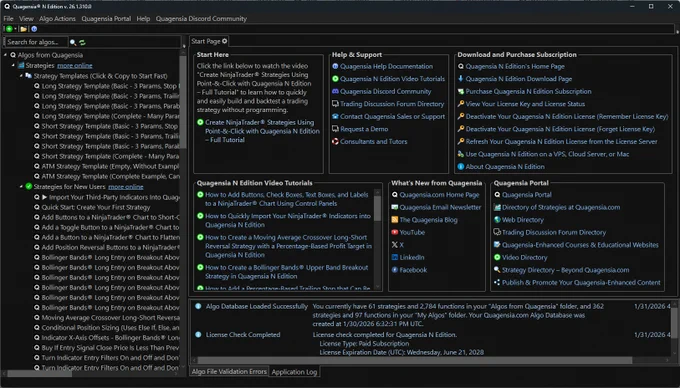Screen dimensions: 680x388
Task: Click globe icon beside Web Directory
Action: 497,220
